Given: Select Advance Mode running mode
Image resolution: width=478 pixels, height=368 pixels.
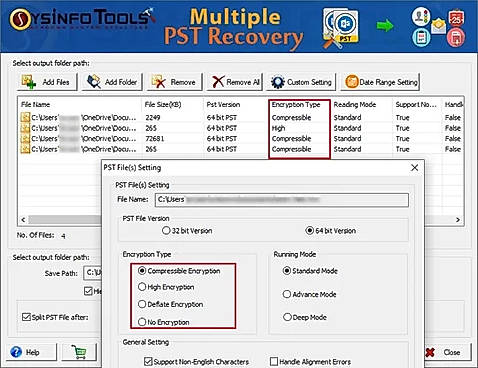Looking at the screenshot, I should 287,294.
